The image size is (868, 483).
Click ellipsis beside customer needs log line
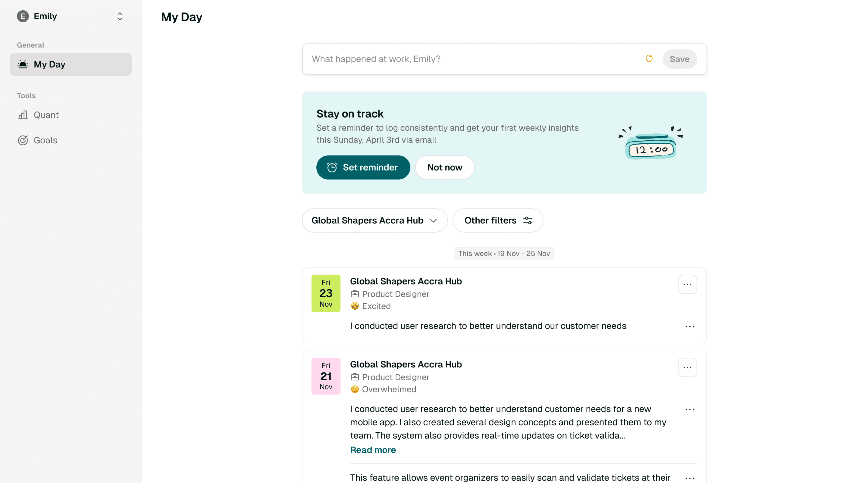690,326
